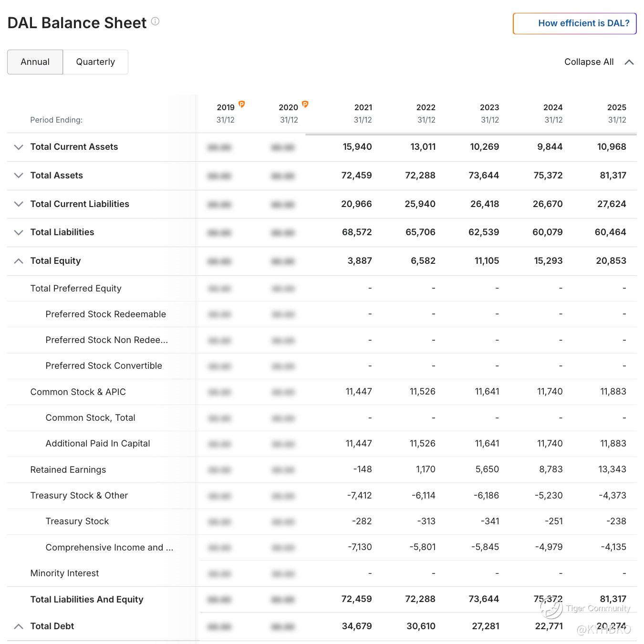Image resolution: width=644 pixels, height=644 pixels.
Task: Select the Total Liabilities And Equity label
Action: pos(87,600)
